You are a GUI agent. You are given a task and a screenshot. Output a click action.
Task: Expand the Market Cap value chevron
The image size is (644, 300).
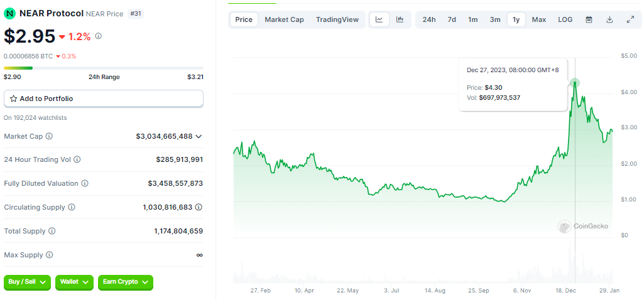click(x=199, y=136)
